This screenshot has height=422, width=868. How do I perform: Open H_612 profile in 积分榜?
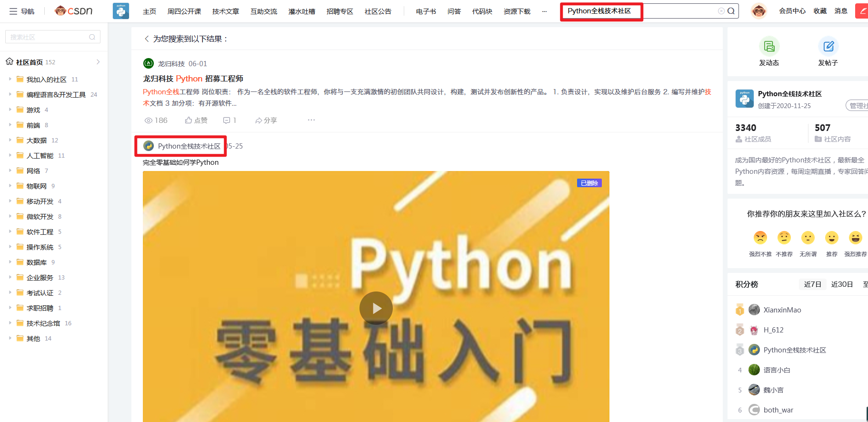tap(774, 330)
